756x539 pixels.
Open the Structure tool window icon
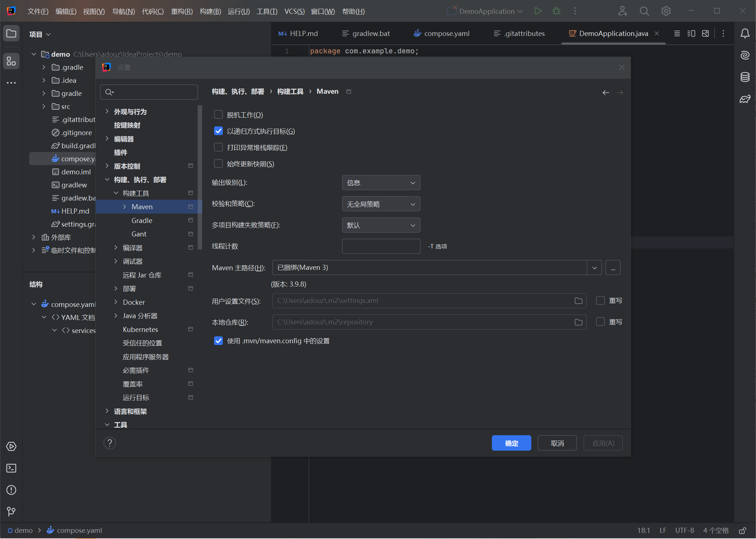pyautogui.click(x=11, y=61)
